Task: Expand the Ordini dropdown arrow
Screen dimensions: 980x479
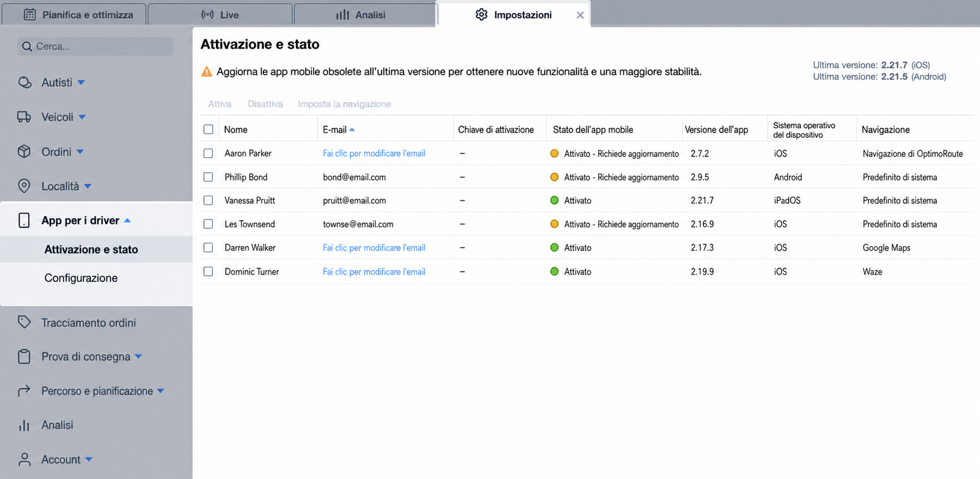Action: click(80, 152)
